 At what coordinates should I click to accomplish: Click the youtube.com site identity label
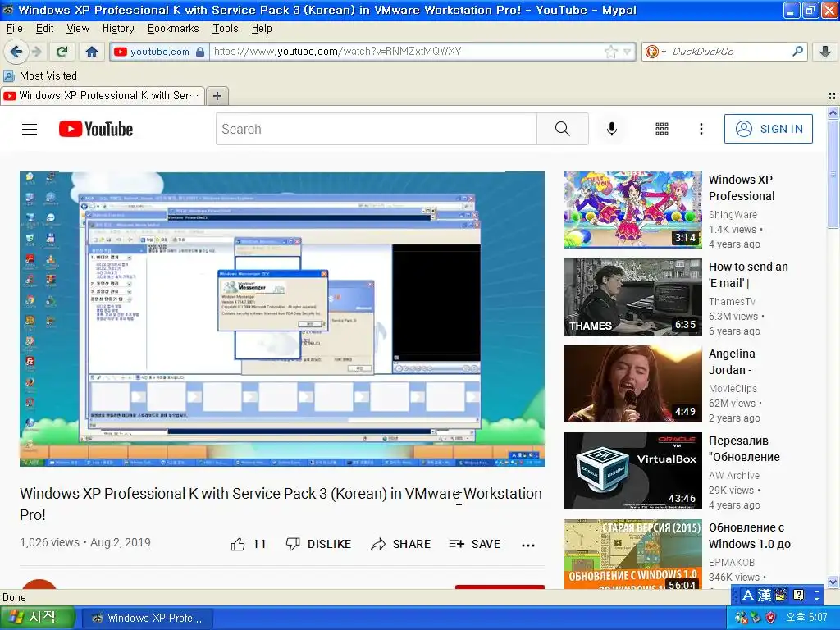(159, 52)
